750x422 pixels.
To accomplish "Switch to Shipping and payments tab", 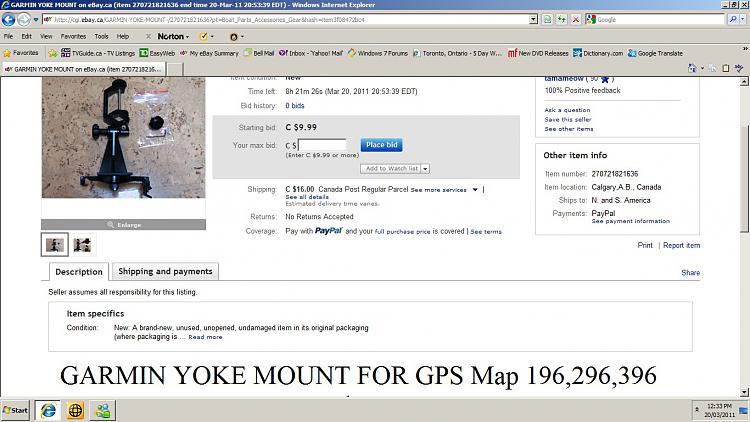I will [165, 271].
